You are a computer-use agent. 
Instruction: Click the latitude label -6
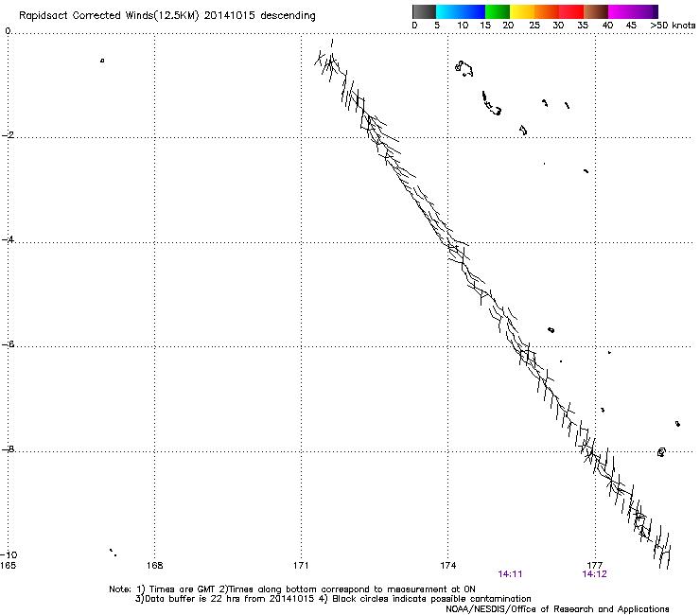8,344
